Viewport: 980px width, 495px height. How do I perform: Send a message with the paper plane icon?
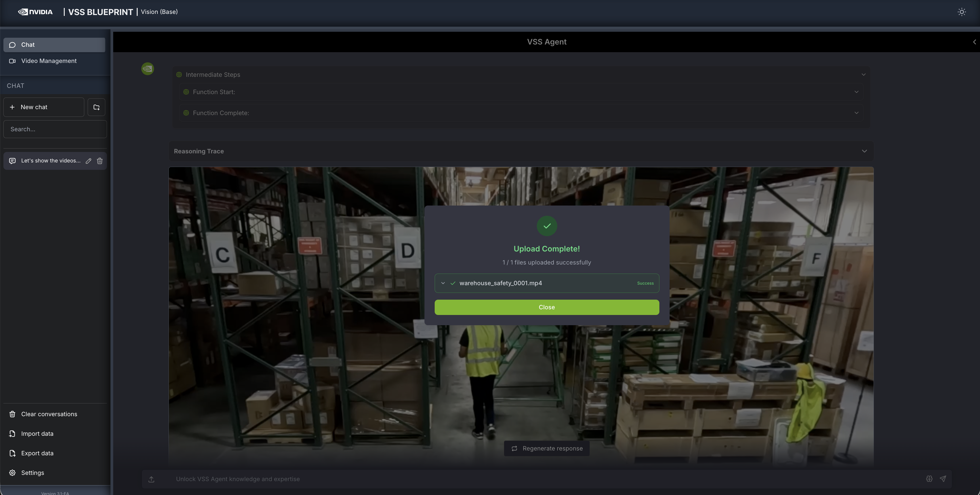[943, 479]
